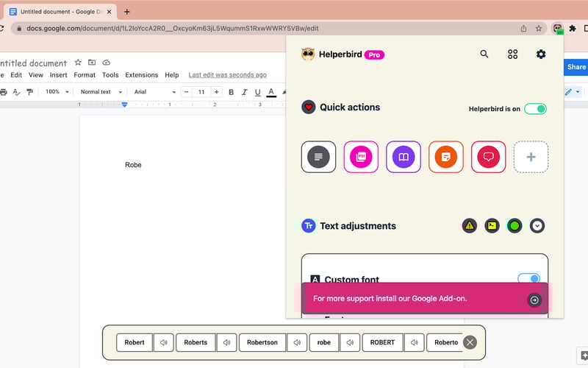Open 'Last edit was seconds ago' history
Viewport: 588px width, 368px height.
pos(228,75)
